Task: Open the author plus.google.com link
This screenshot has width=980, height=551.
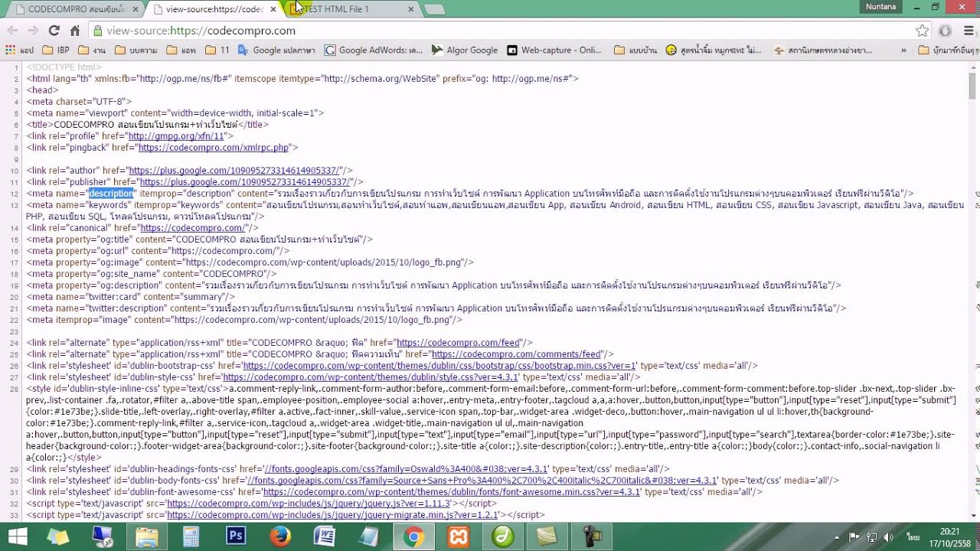Action: tap(234, 171)
